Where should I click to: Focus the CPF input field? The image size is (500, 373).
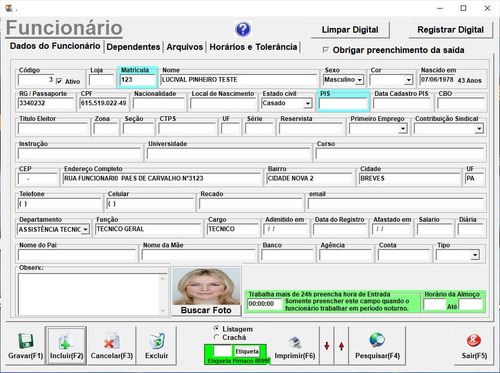(103, 103)
